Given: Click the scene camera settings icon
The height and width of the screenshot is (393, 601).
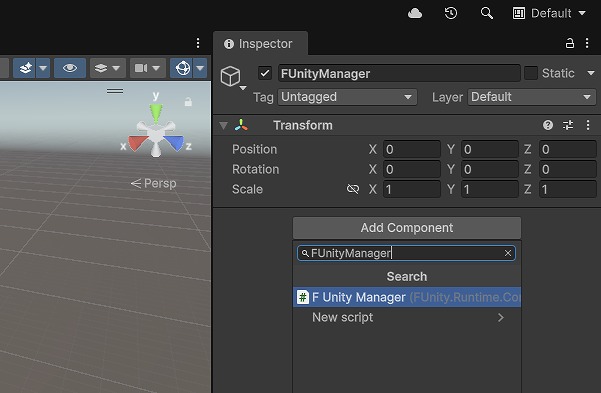Looking at the screenshot, I should click(141, 68).
